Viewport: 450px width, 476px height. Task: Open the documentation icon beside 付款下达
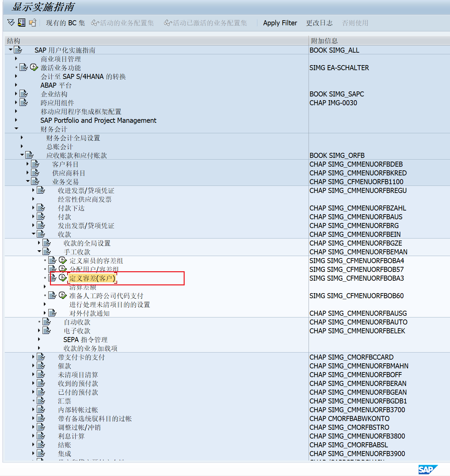pos(41,208)
